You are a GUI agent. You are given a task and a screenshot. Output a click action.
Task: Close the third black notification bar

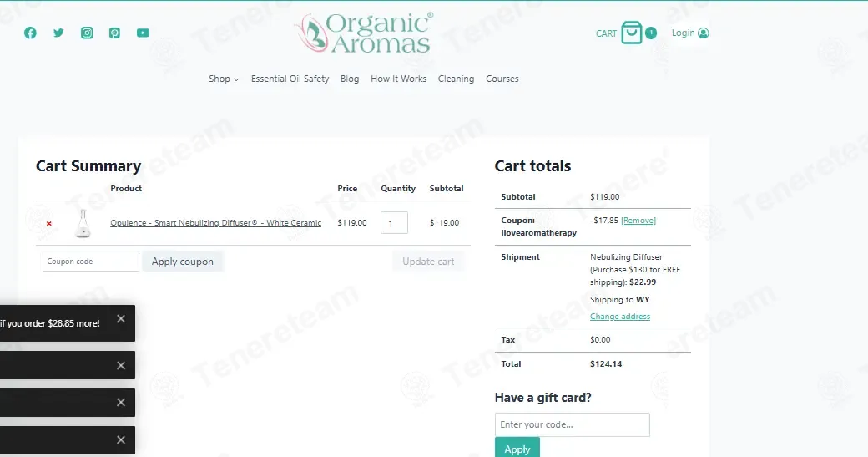pyautogui.click(x=121, y=403)
